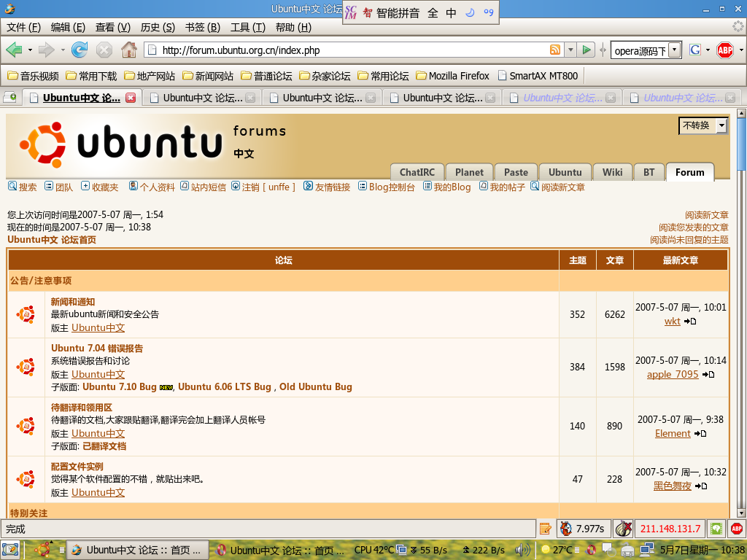
Task: Open the forward button history dropdown arrow
Action: 63,50
